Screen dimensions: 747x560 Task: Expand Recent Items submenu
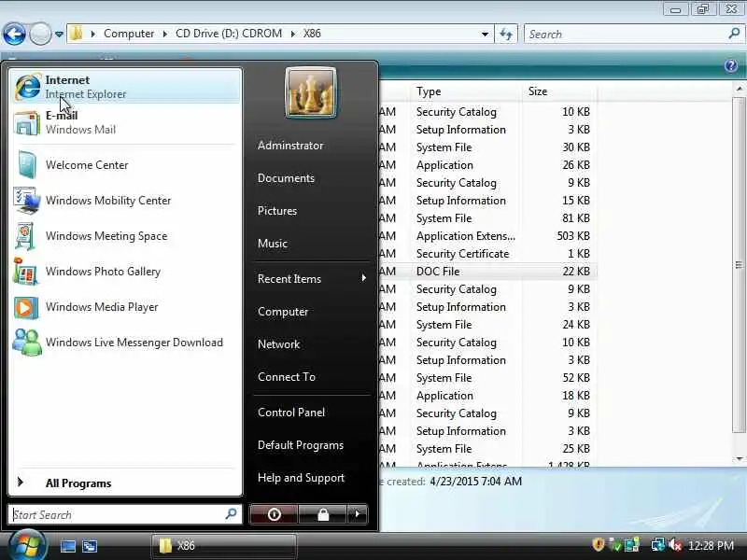tap(311, 279)
